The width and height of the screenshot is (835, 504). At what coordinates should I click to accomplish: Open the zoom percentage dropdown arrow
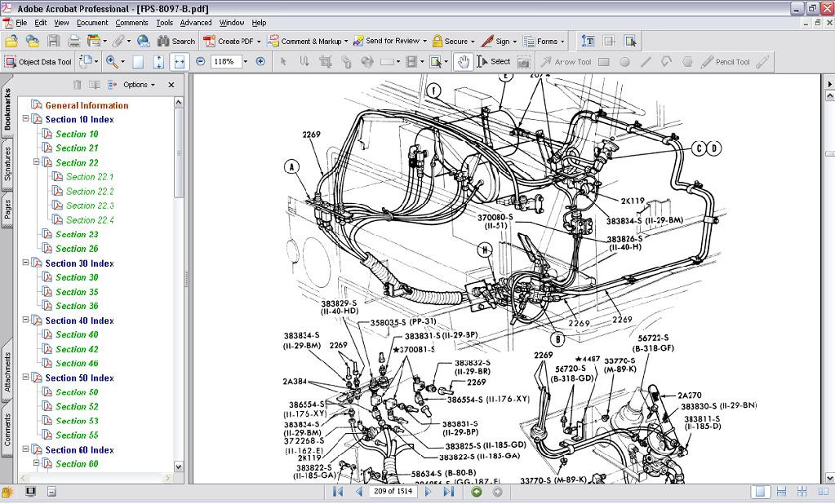click(x=245, y=61)
